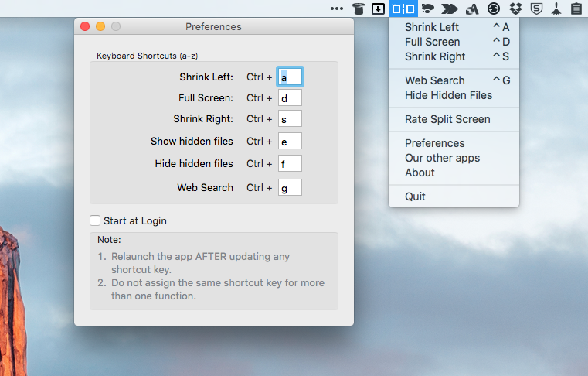Viewport: 588px width, 376px height.
Task: Click the note about relaunching the app
Action: tap(194, 263)
